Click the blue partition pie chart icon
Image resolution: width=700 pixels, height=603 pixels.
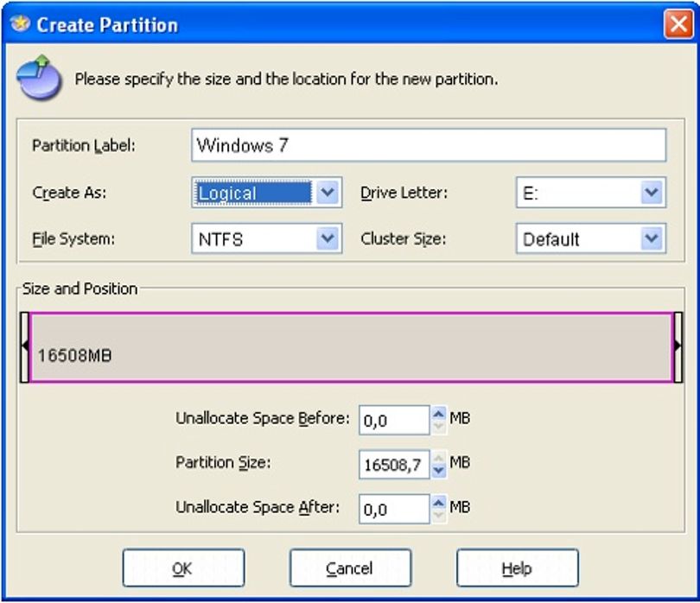(39, 77)
